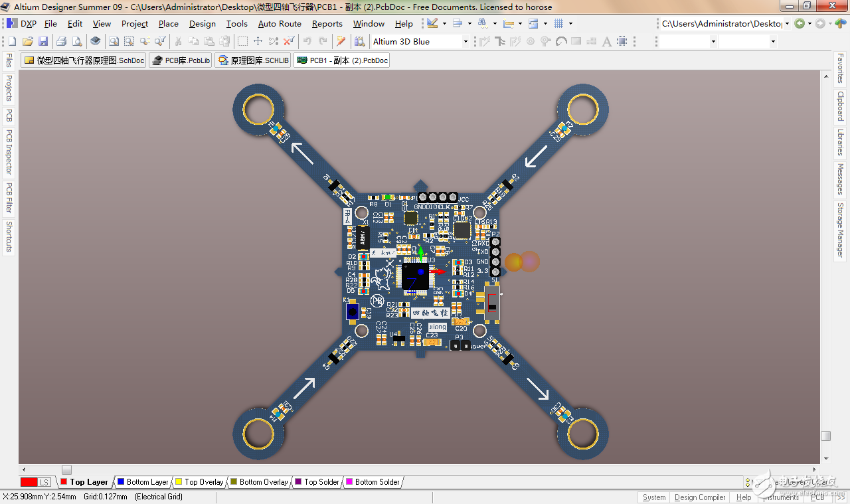Open the File menu
The width and height of the screenshot is (850, 504).
click(50, 23)
